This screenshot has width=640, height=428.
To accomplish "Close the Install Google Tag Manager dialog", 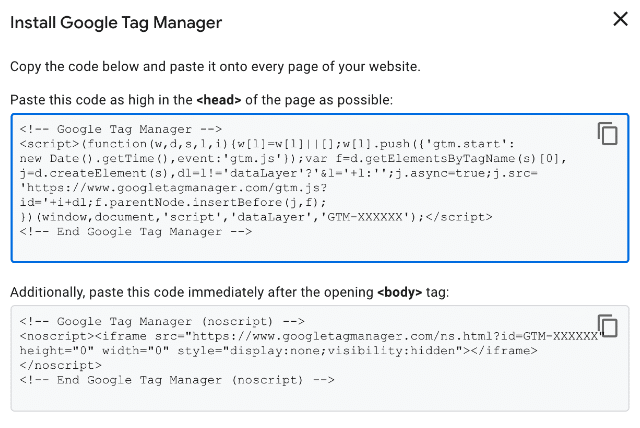I will click(620, 19).
